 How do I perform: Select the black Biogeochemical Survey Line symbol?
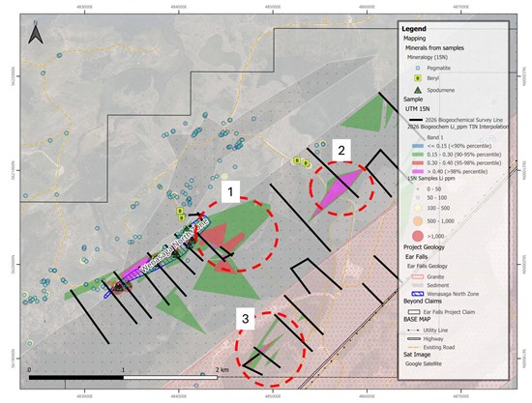[416, 120]
